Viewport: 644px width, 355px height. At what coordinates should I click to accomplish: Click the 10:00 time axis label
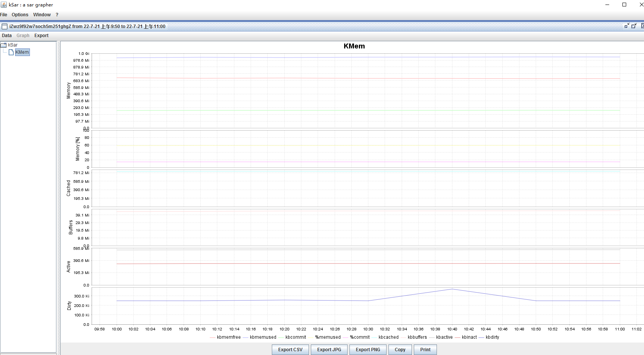[x=117, y=329]
